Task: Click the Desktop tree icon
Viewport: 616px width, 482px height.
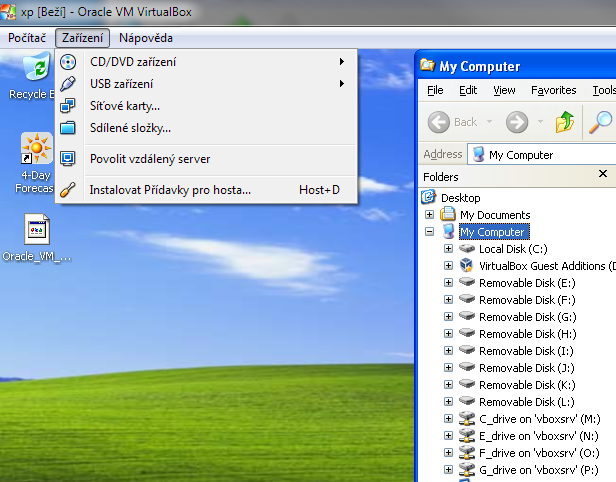Action: tap(429, 196)
